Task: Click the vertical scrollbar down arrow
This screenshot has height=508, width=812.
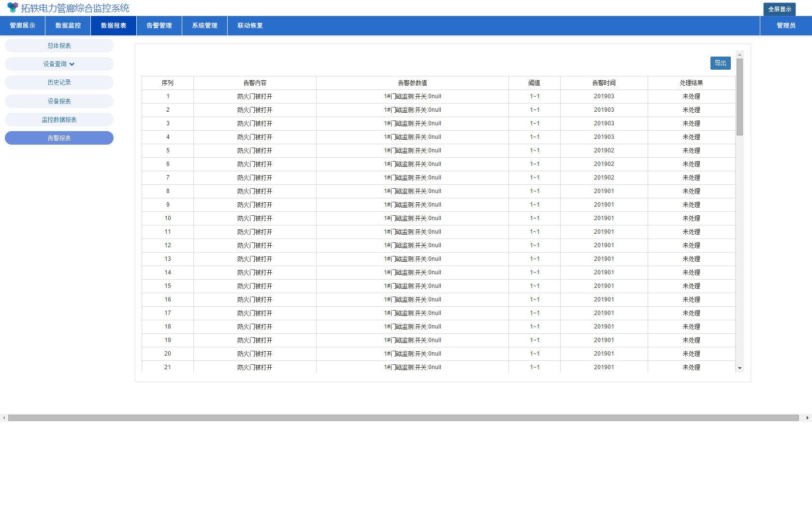Action: tap(739, 368)
